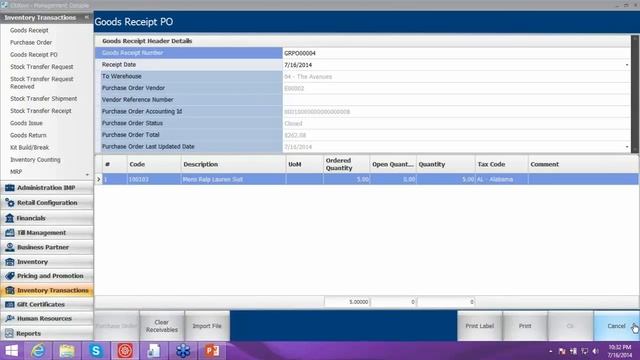Click the Inventory module icon
This screenshot has height=360, width=640.
tap(10, 262)
